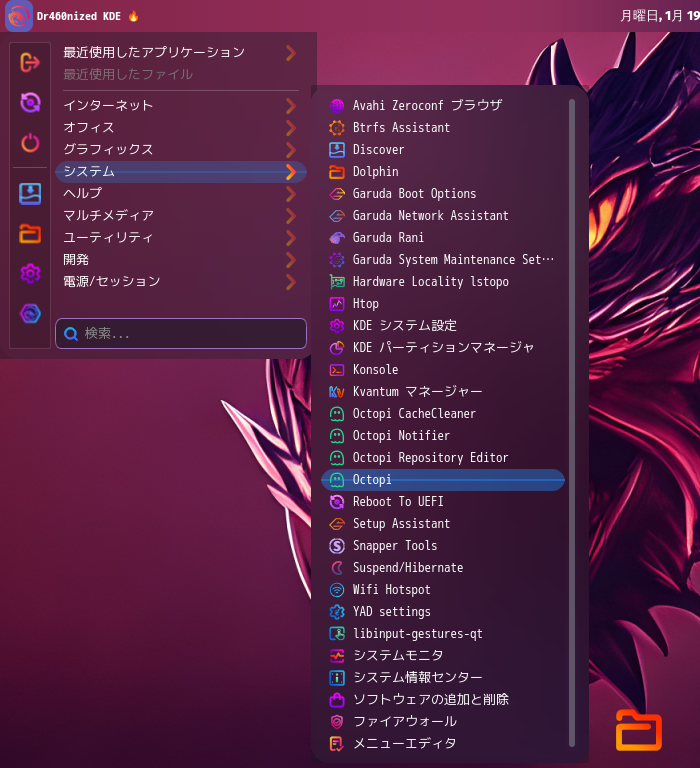Click the system submenu vertical scrollbar
Image resolution: width=700 pixels, height=768 pixels.
click(572, 423)
